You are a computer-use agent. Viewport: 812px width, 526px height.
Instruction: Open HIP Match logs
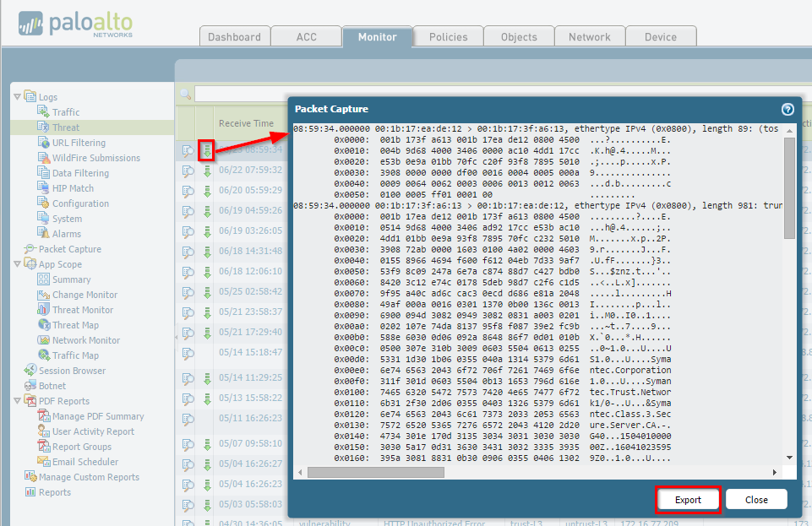pos(73,188)
